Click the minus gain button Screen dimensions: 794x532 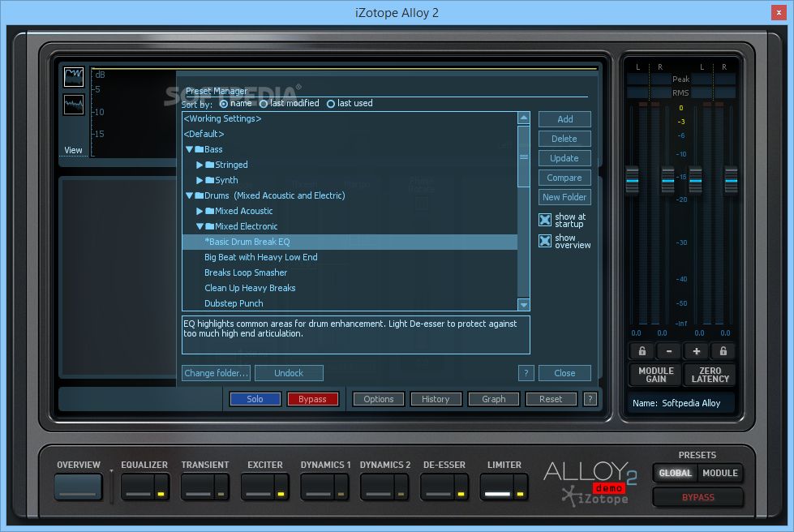tap(669, 351)
